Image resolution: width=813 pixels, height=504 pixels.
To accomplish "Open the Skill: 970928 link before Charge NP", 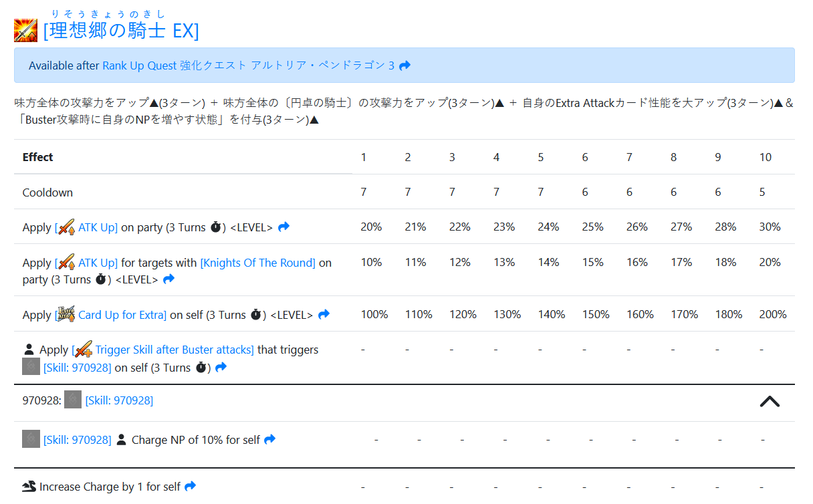I will [78, 440].
